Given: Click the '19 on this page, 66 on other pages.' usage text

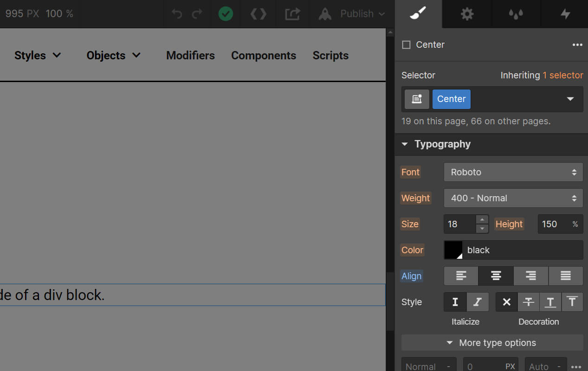Looking at the screenshot, I should pyautogui.click(x=476, y=122).
